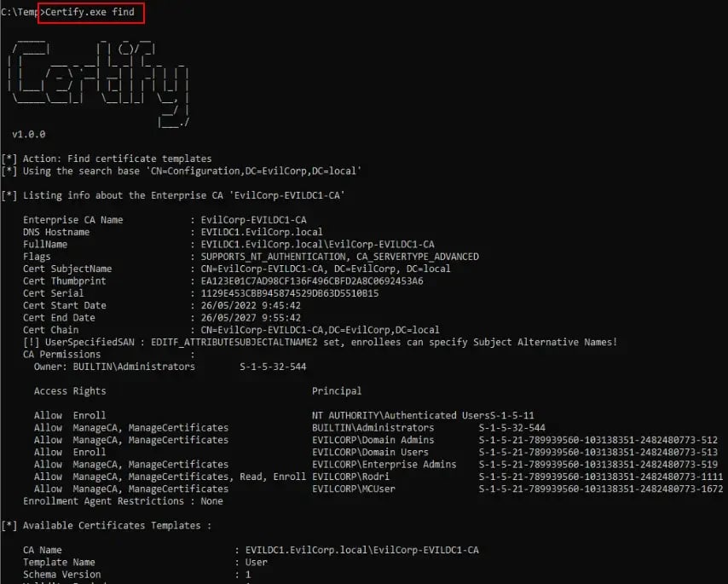Click the 'Enrollment Agent Restrictions : None' line

coord(123,501)
